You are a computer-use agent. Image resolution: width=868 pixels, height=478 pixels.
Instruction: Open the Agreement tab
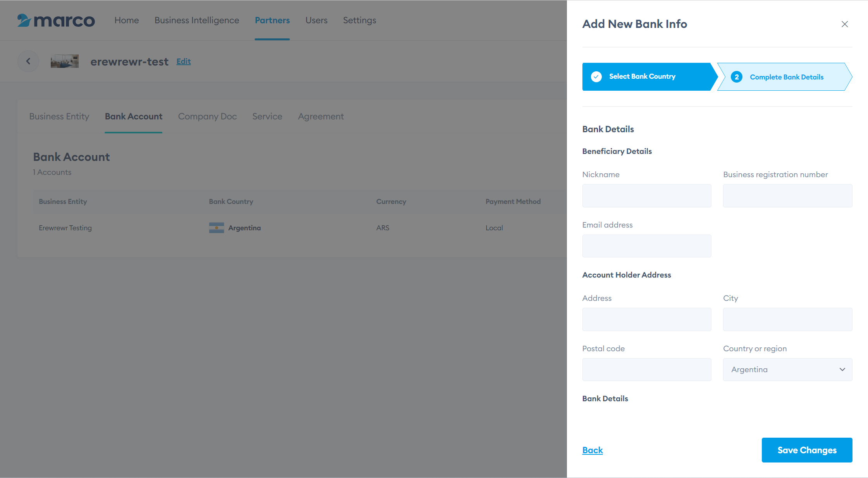[320, 117]
